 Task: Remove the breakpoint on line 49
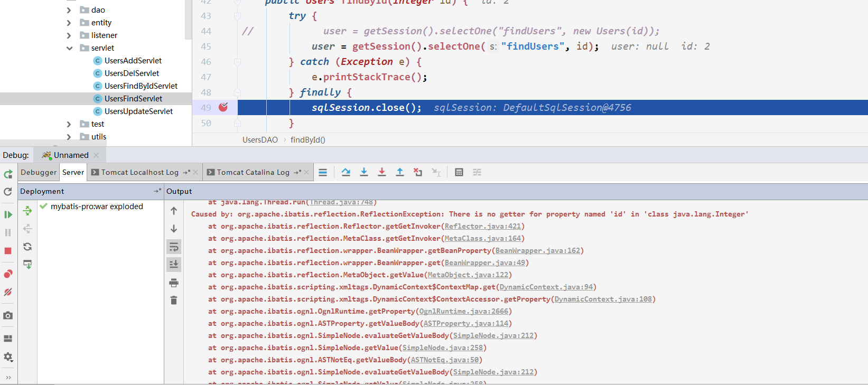[x=223, y=107]
